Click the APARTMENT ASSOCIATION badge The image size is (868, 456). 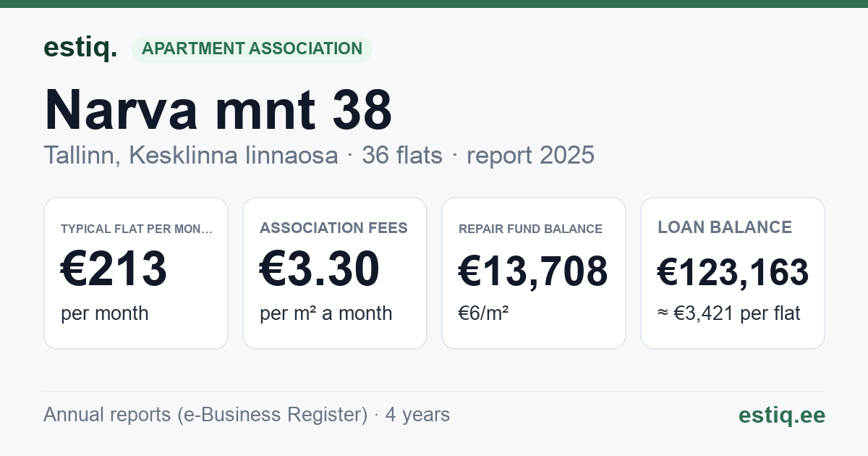pyautogui.click(x=252, y=49)
